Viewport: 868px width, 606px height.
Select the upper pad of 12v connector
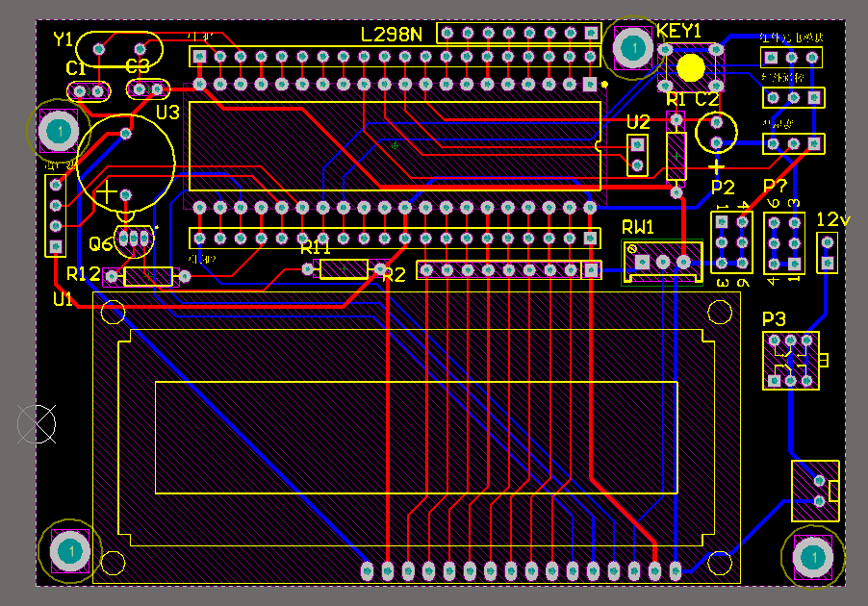(x=827, y=243)
